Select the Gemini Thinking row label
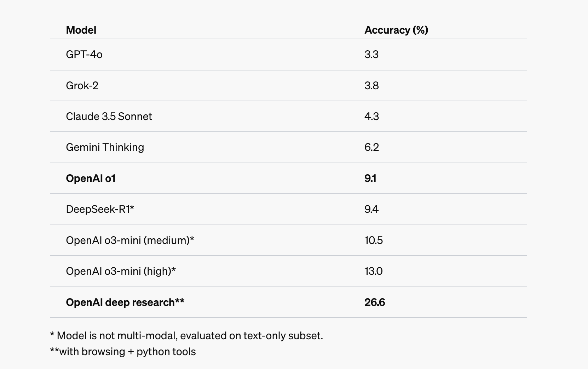 (105, 147)
